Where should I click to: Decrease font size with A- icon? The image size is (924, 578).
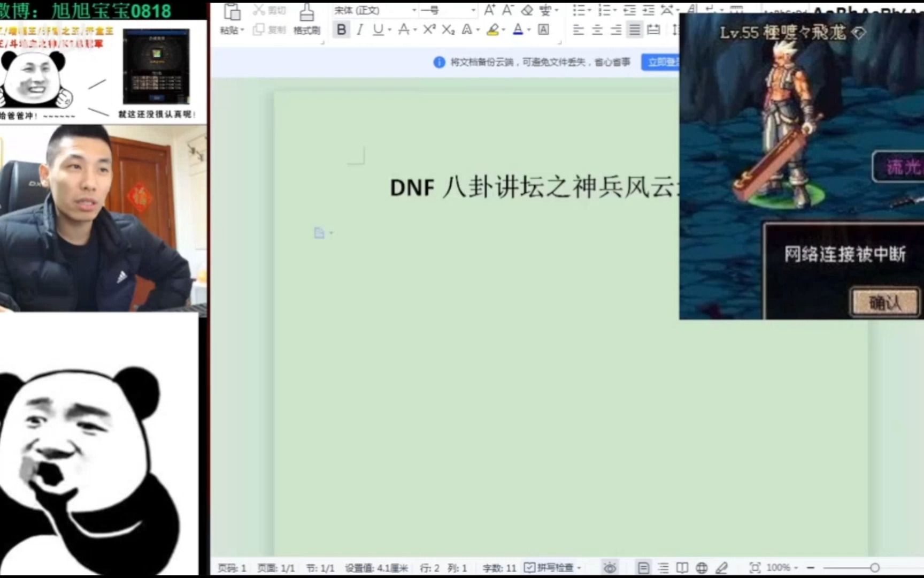click(x=507, y=10)
